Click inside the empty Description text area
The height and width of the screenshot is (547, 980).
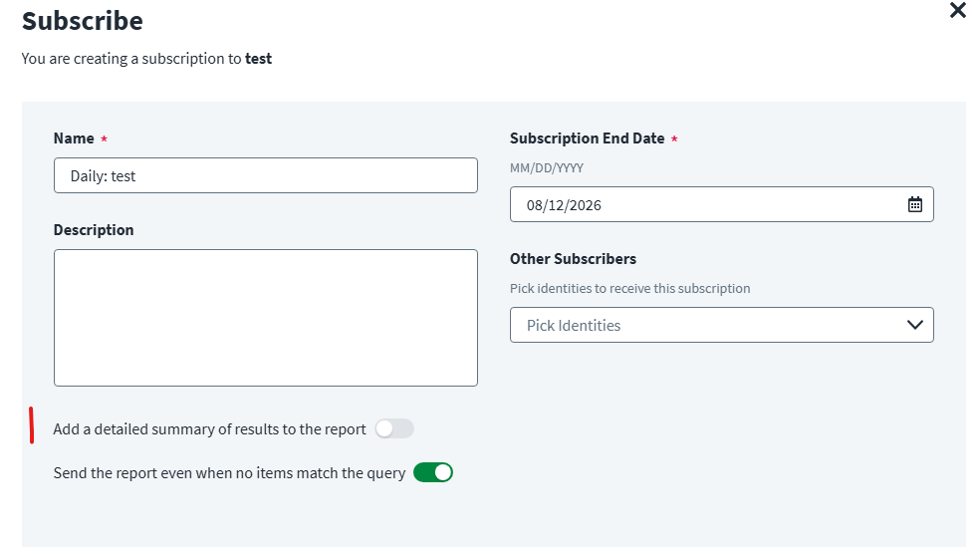click(265, 318)
